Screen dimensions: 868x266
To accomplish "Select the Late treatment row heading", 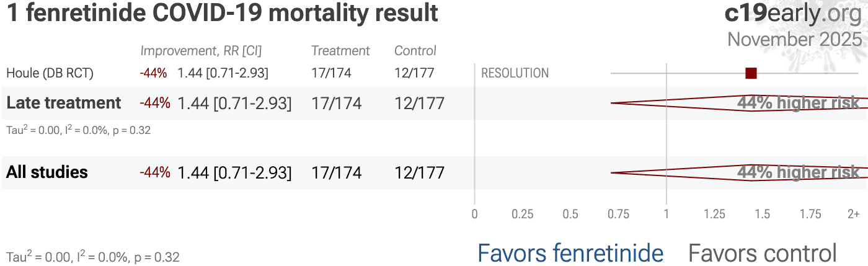I will (x=63, y=103).
